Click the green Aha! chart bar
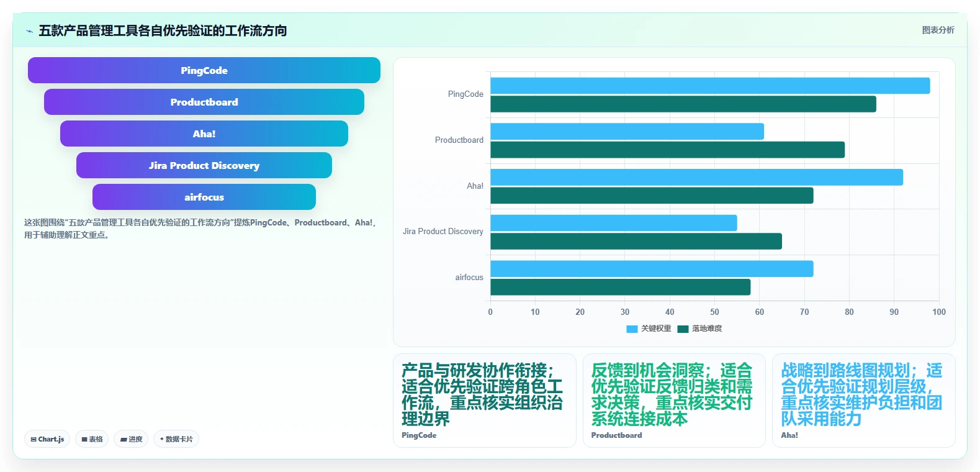 pos(652,196)
